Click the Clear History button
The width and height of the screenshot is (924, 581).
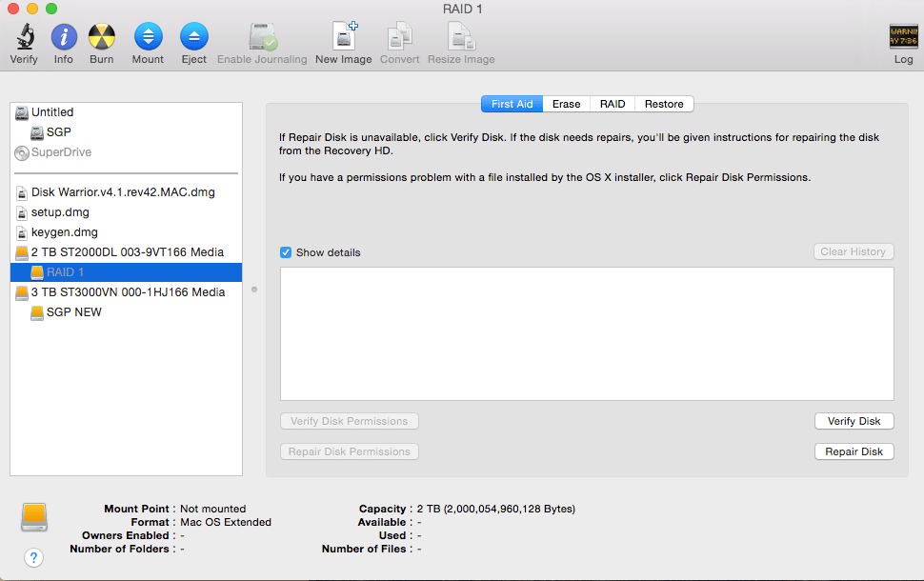(x=853, y=250)
